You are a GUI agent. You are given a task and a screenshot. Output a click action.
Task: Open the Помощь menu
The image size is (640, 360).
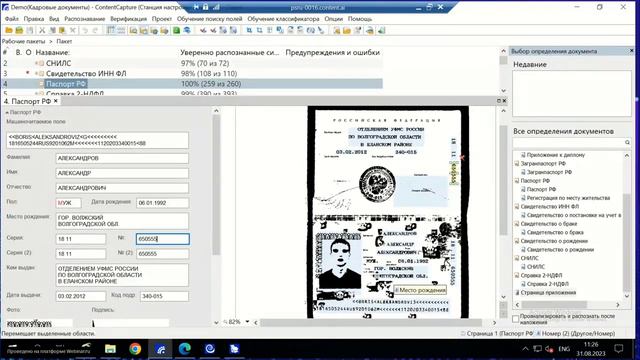(360, 19)
